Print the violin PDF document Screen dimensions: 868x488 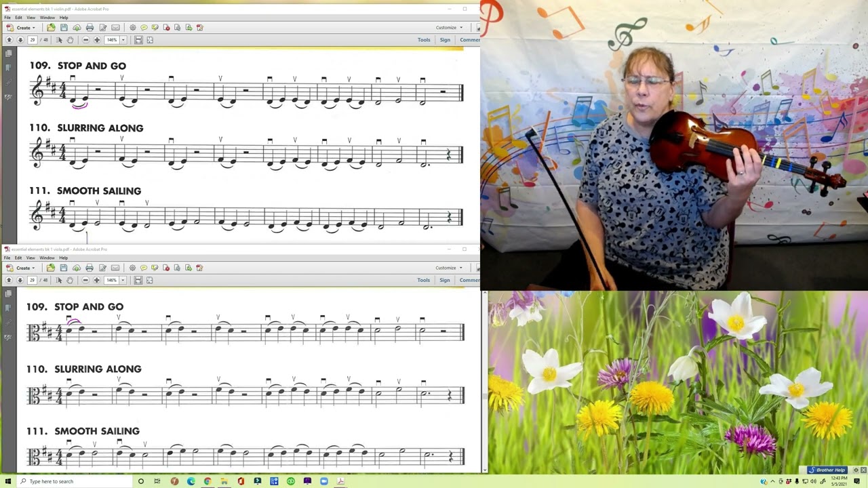click(90, 28)
